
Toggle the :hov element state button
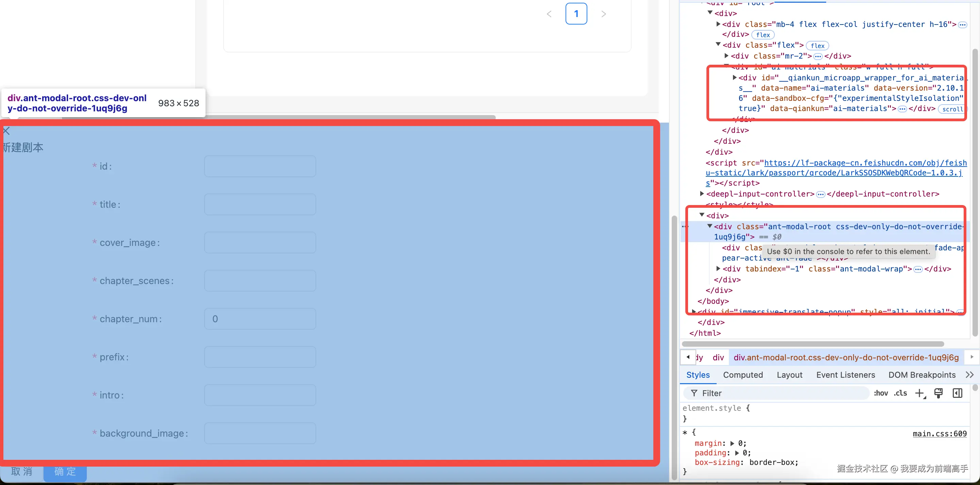[x=881, y=393]
